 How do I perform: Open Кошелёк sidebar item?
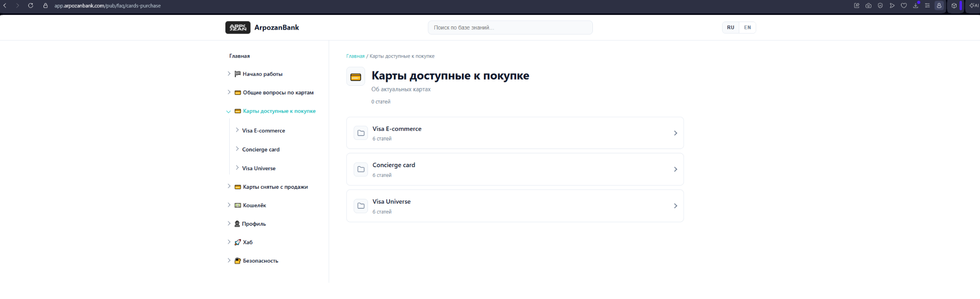coord(255,205)
